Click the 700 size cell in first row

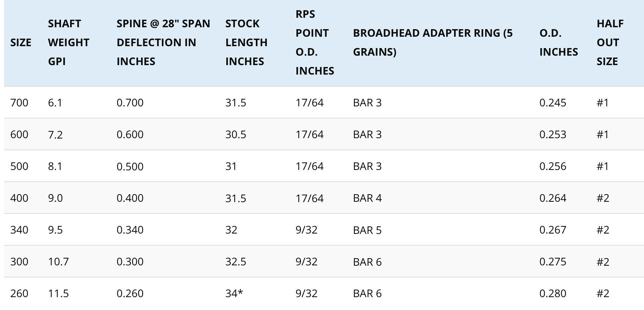point(19,103)
